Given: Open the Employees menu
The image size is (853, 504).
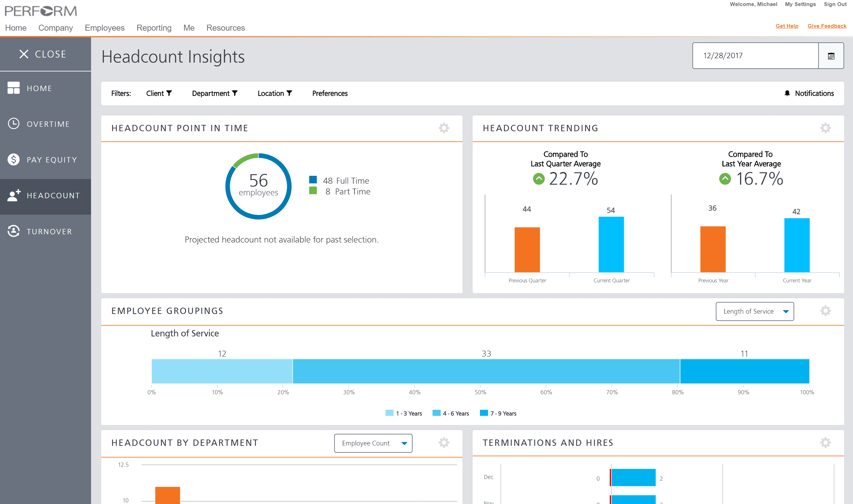Looking at the screenshot, I should point(104,28).
